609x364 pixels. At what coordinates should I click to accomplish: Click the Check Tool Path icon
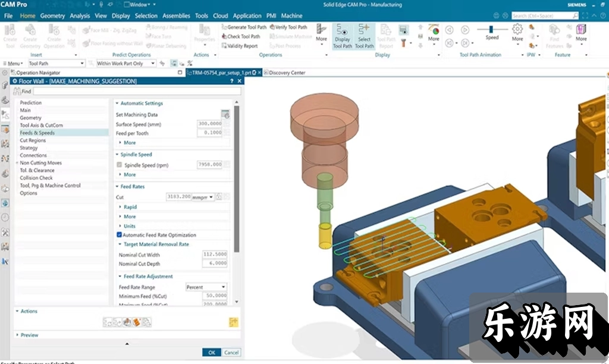[x=224, y=36]
